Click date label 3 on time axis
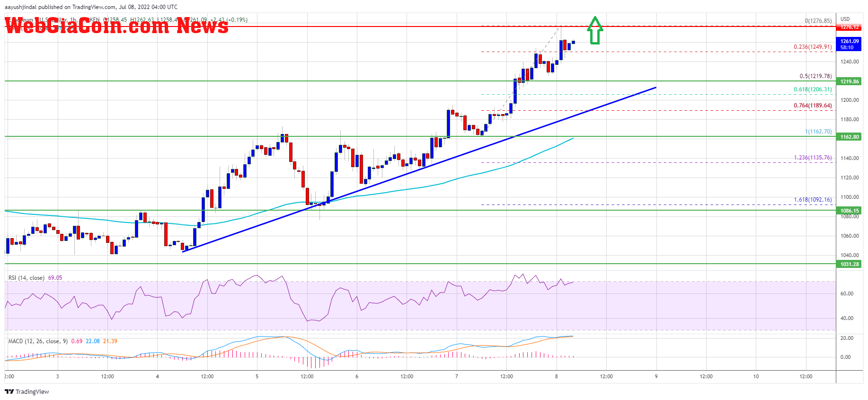Viewport: 868px width, 400px height. (58, 377)
